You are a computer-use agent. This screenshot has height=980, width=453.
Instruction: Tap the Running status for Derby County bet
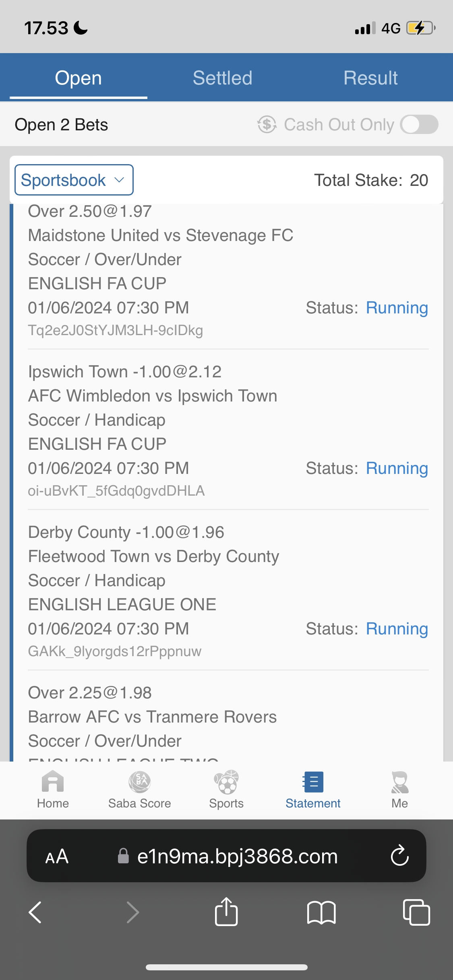point(397,629)
